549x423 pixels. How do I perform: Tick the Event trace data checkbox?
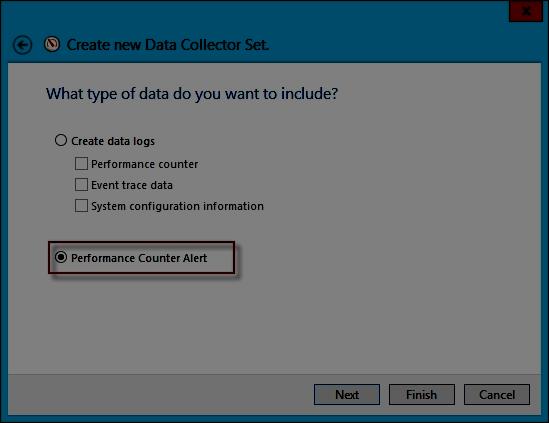(81, 185)
